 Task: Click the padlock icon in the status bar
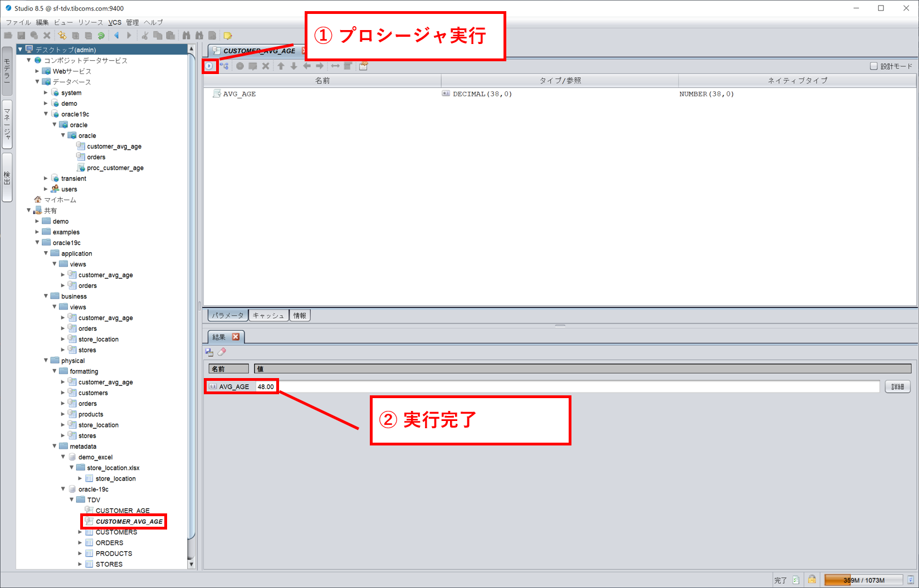[812, 580]
